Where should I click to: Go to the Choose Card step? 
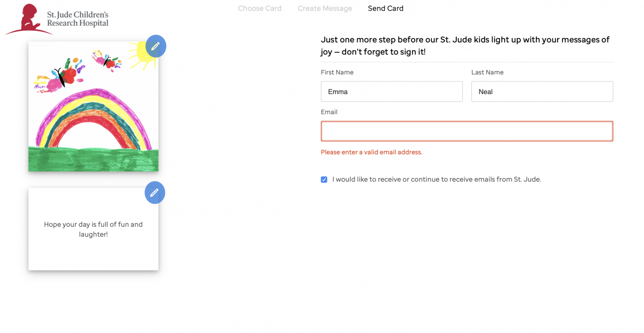click(x=260, y=9)
